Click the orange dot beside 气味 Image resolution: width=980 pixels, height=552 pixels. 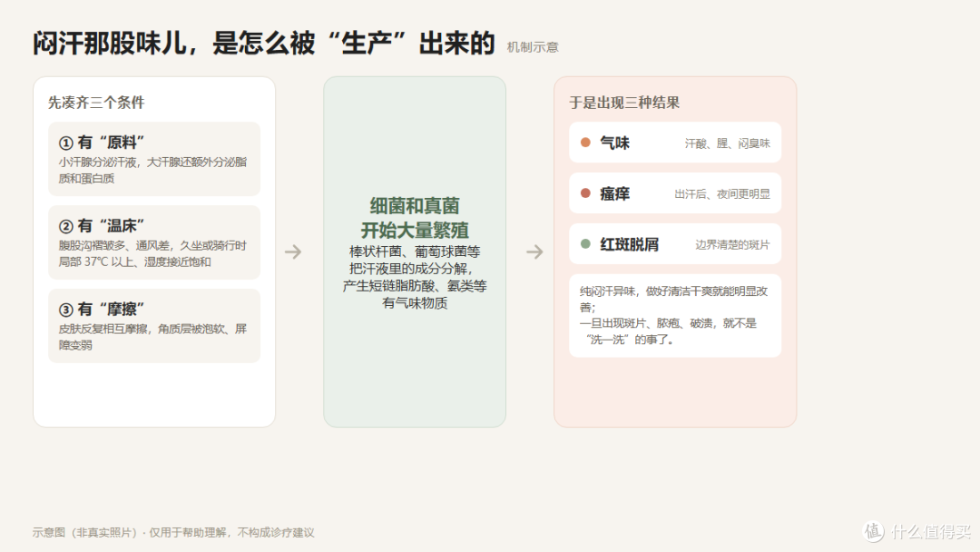click(x=585, y=143)
